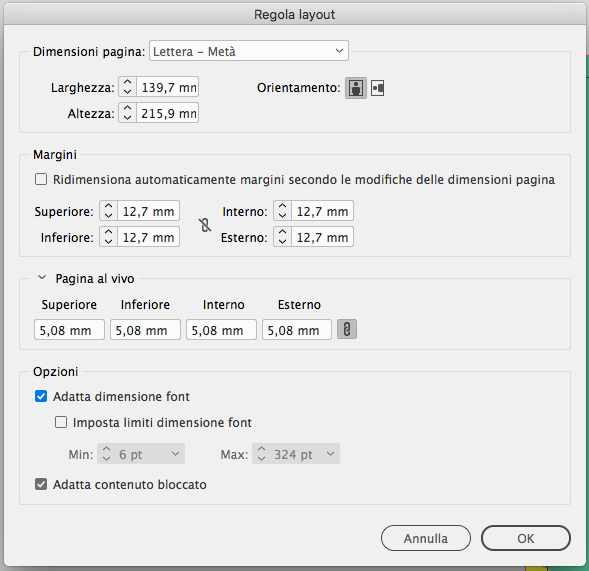The height and width of the screenshot is (571, 589).
Task: Select landscape orientation icon
Action: [x=378, y=88]
